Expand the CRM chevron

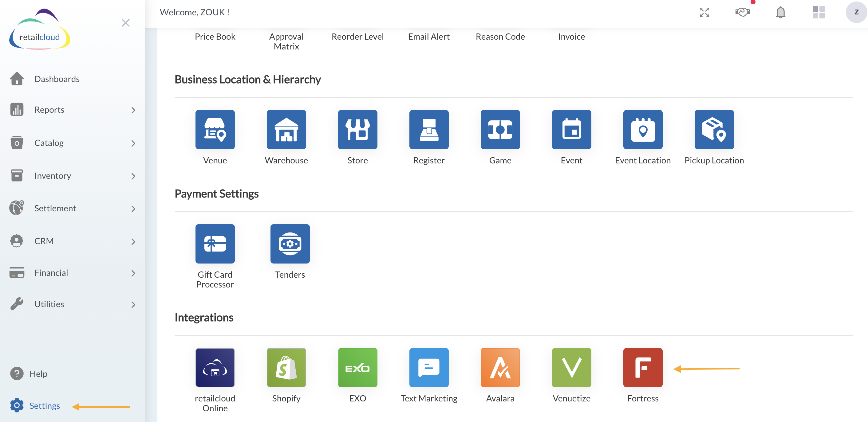(x=133, y=241)
